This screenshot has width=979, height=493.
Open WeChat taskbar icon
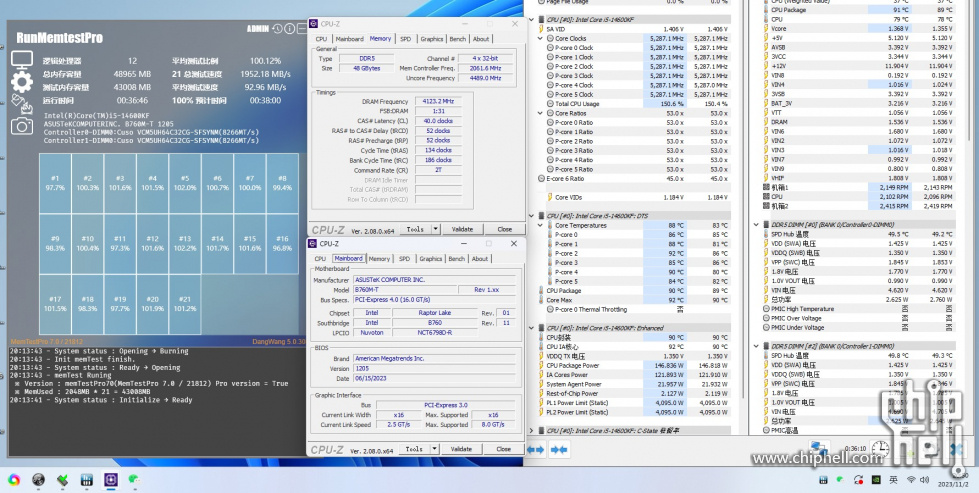pos(133,479)
